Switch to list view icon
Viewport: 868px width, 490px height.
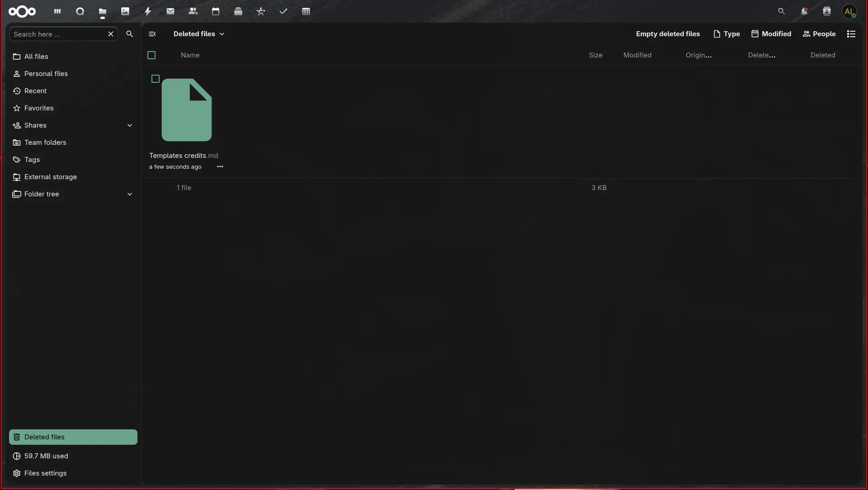[851, 34]
